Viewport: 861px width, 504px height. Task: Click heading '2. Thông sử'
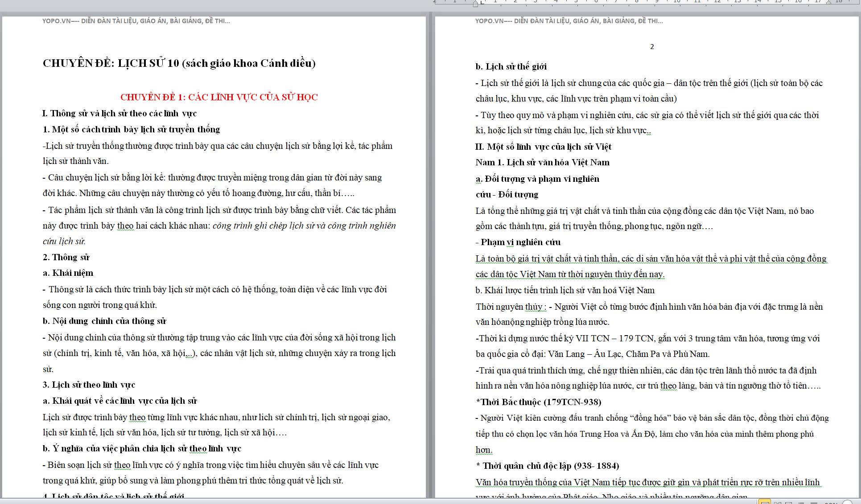(66, 258)
